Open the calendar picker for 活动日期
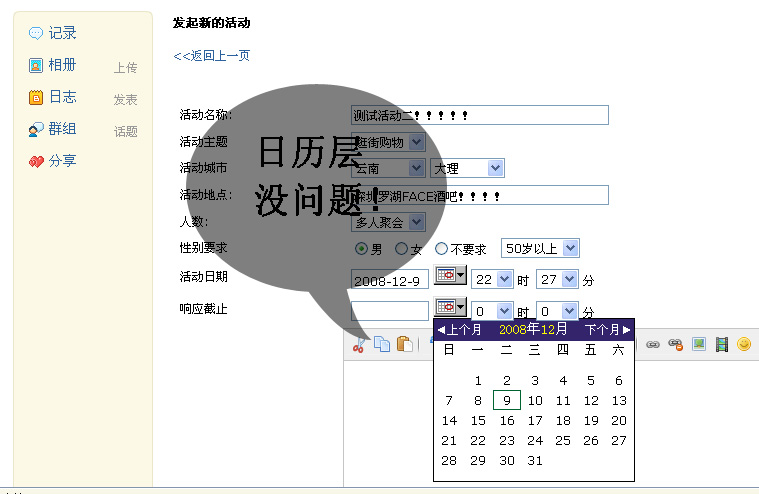Image resolution: width=759 pixels, height=494 pixels. coord(450,275)
